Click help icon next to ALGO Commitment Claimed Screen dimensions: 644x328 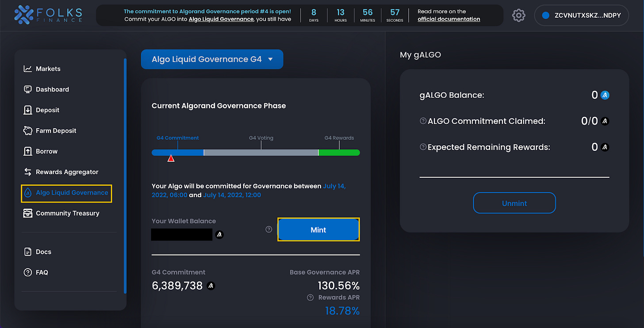(423, 121)
